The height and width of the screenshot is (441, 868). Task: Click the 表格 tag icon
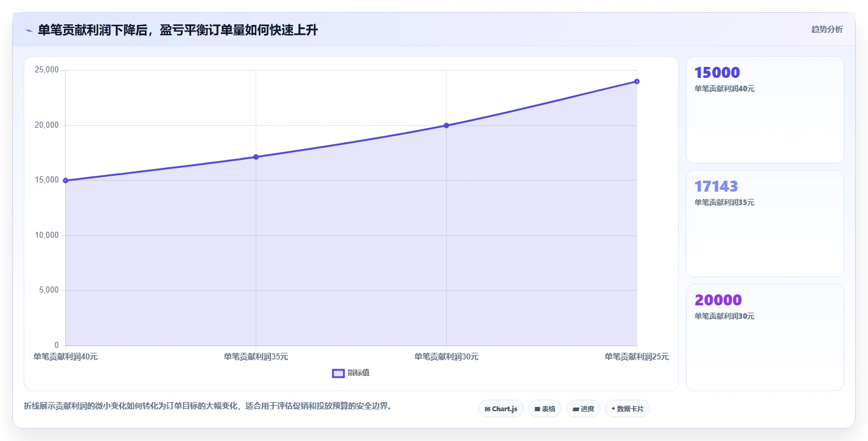coord(537,409)
